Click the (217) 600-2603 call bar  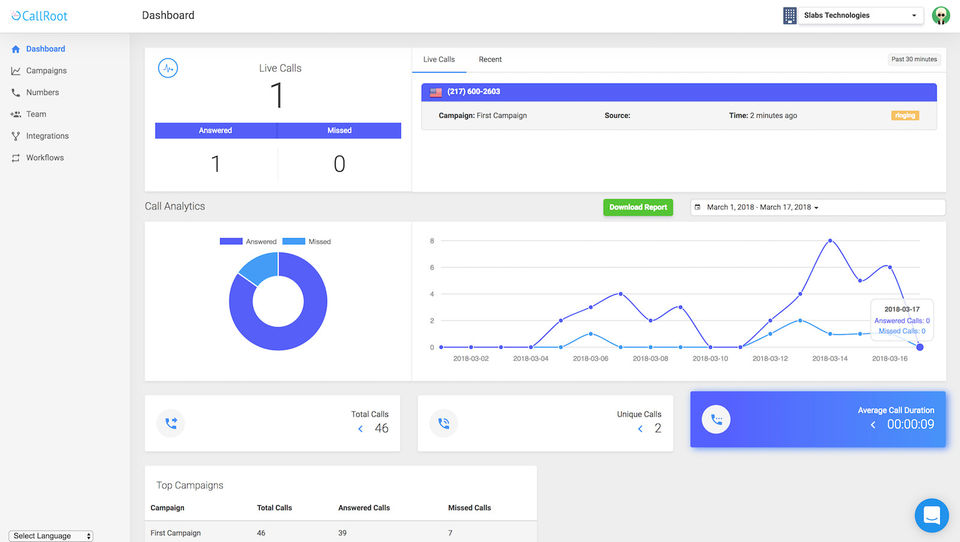click(679, 92)
